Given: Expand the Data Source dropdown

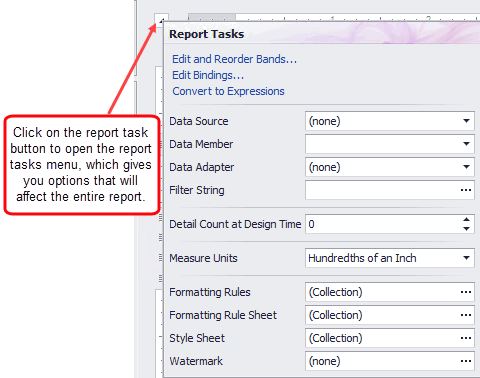Looking at the screenshot, I should (466, 121).
